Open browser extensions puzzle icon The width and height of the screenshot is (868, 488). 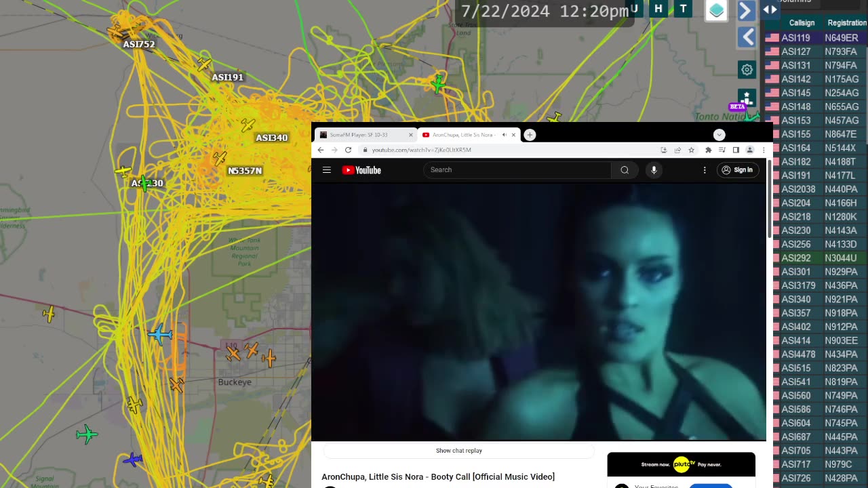pyautogui.click(x=709, y=150)
